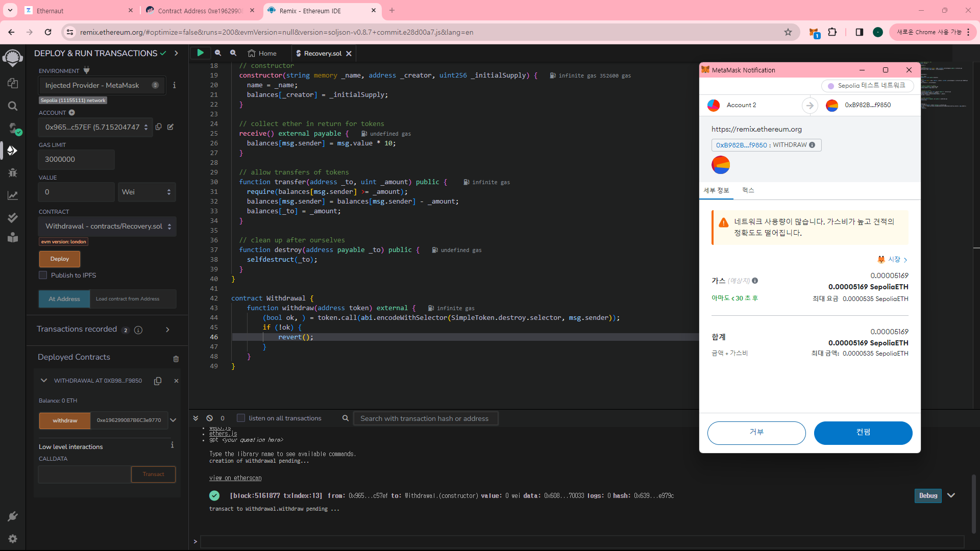Copy the account address to clipboard
This screenshot has height=551, width=980.
[x=159, y=127]
